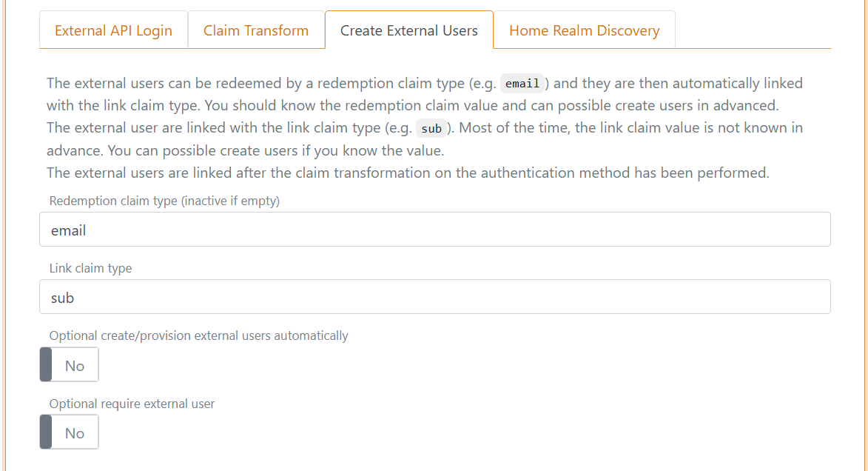Click the inline email claim example badge

pyautogui.click(x=522, y=83)
